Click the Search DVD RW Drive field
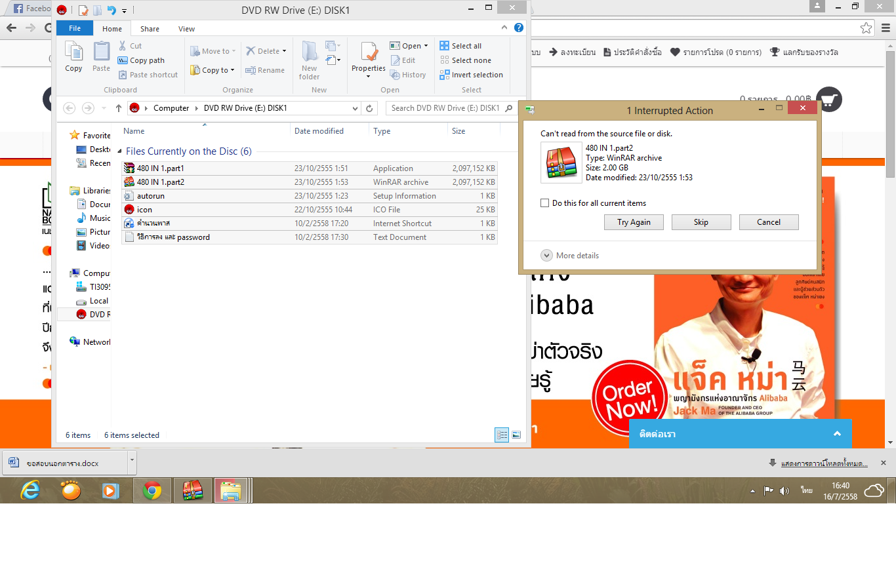 pyautogui.click(x=445, y=108)
